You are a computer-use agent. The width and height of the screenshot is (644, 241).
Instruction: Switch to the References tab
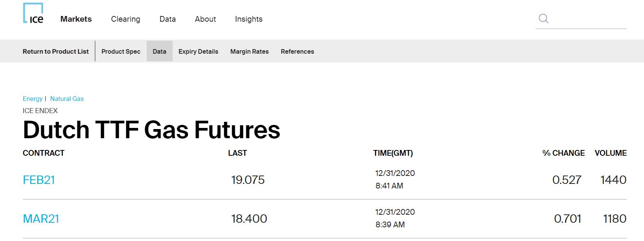click(x=297, y=51)
